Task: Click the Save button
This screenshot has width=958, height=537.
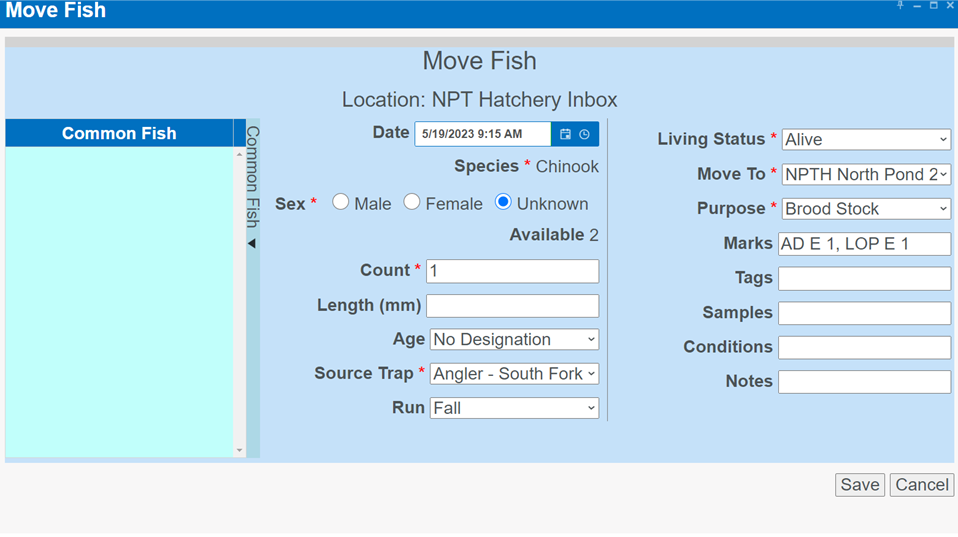Action: (x=859, y=485)
